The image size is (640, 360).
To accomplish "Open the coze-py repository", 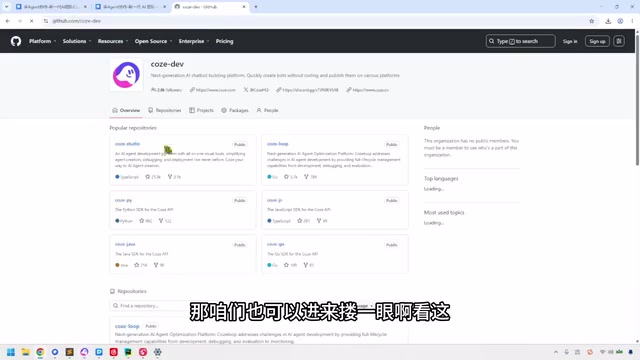I will tap(123, 200).
